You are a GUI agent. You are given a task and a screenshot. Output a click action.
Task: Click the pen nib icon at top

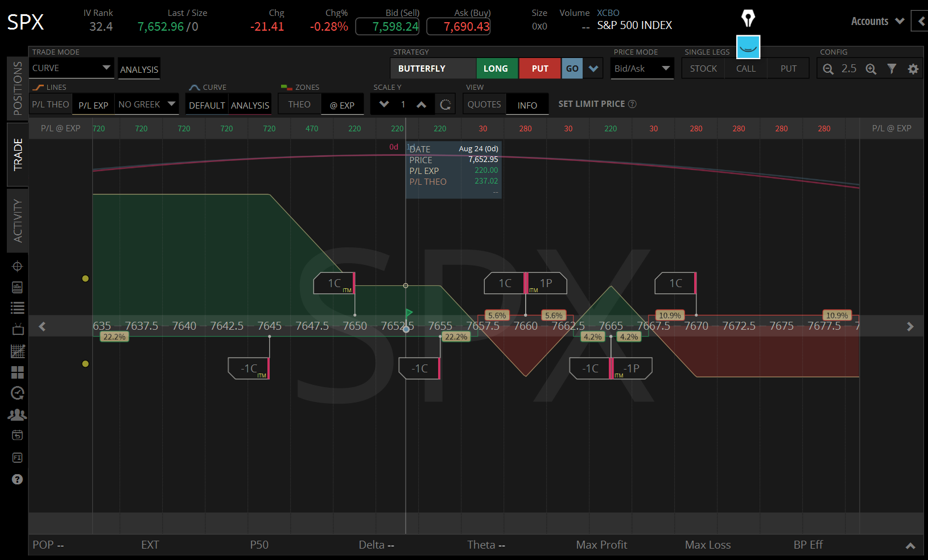pyautogui.click(x=748, y=18)
